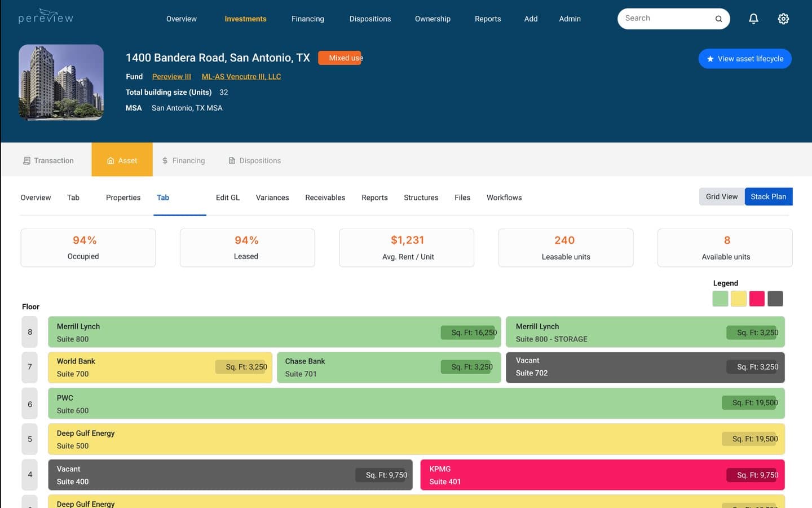Open the settings gear icon
This screenshot has height=508, width=812.
[783, 19]
